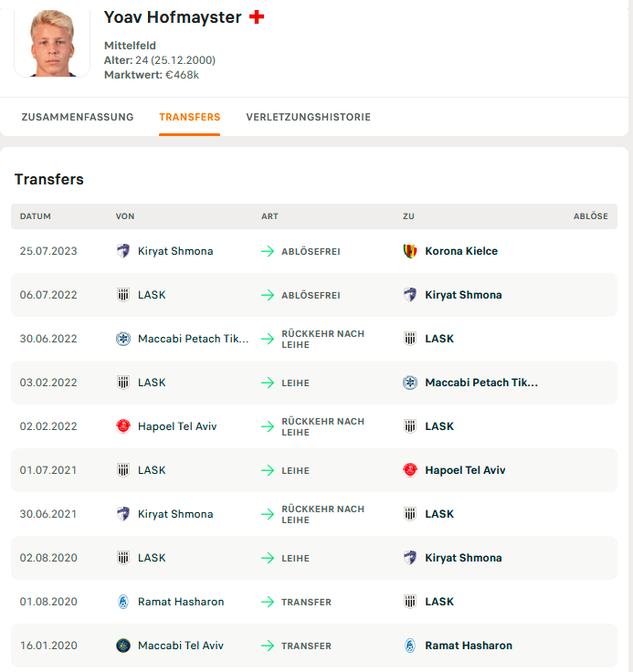Click the arrow in the 03.02.2022 Leihe row
Viewport: 633px width, 672px height.
pos(268,383)
